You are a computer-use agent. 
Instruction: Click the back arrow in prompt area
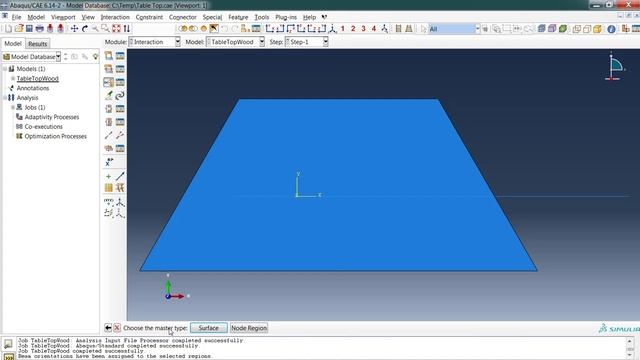(108, 328)
